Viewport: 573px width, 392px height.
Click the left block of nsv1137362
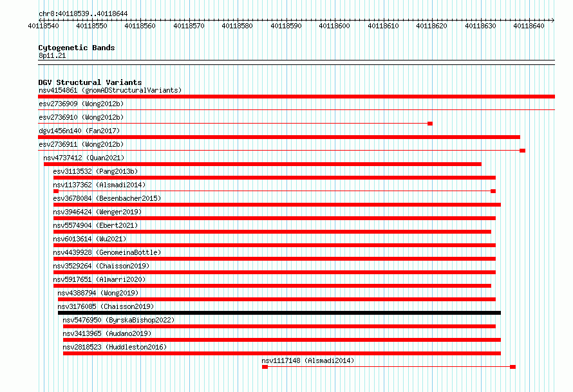(56, 191)
